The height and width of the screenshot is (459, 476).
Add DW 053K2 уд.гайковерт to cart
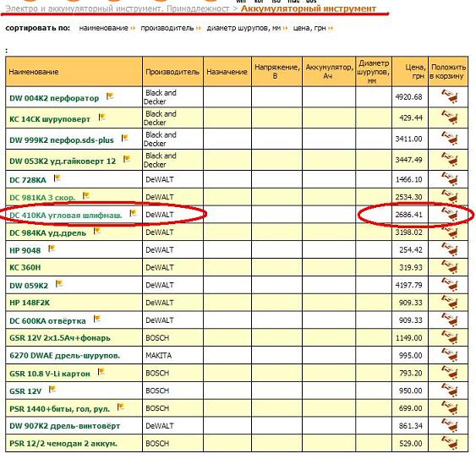coord(449,160)
